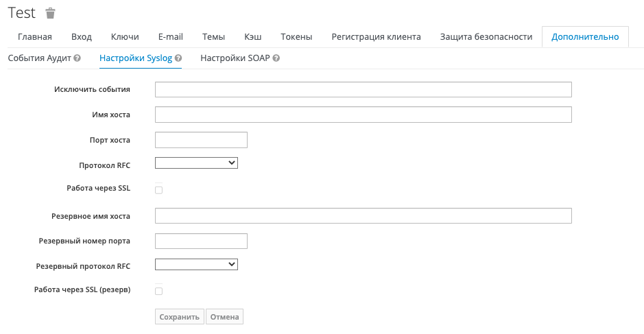Open the Протокол RFC dropdown

(x=196, y=163)
